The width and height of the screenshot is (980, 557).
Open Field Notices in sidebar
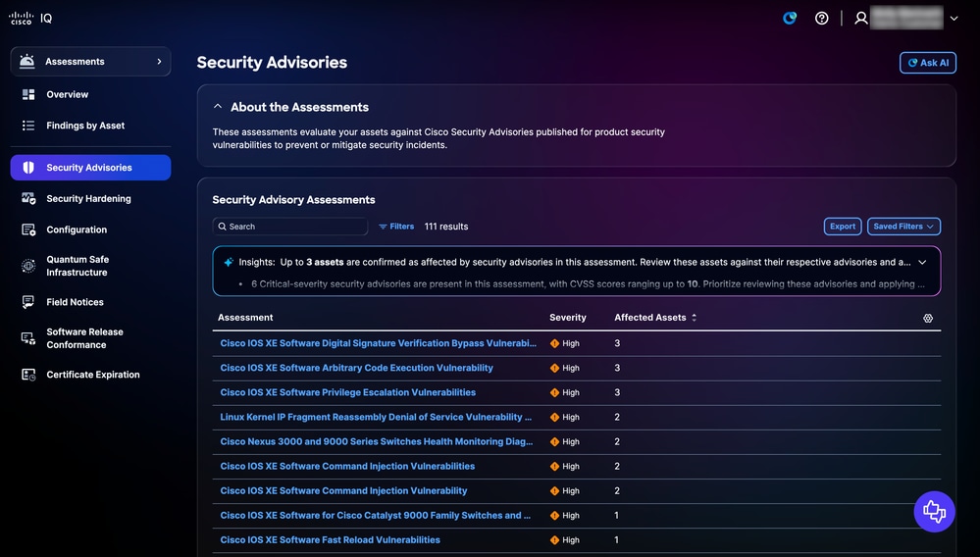coord(75,302)
